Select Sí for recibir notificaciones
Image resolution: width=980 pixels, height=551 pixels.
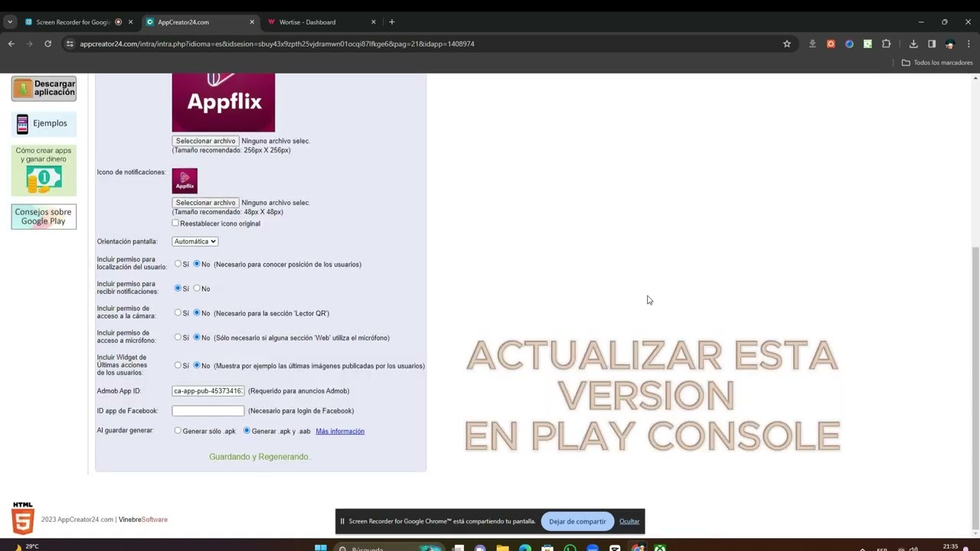(x=178, y=289)
